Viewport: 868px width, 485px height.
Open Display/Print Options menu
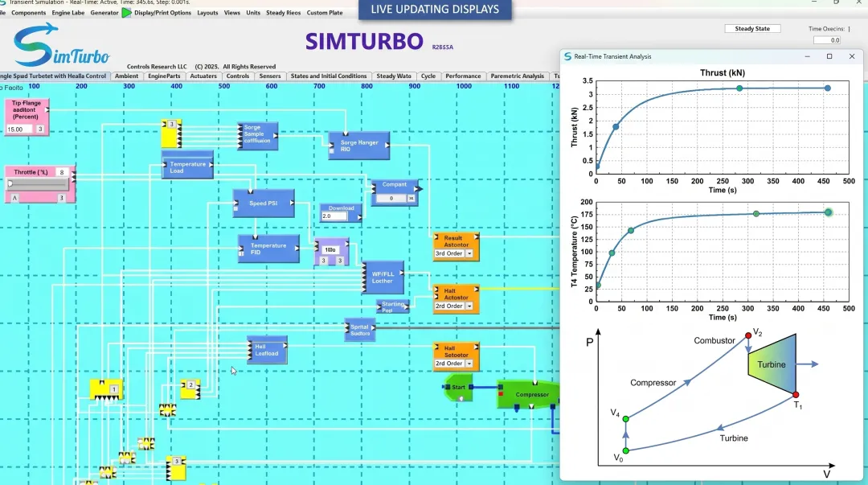[x=162, y=13]
